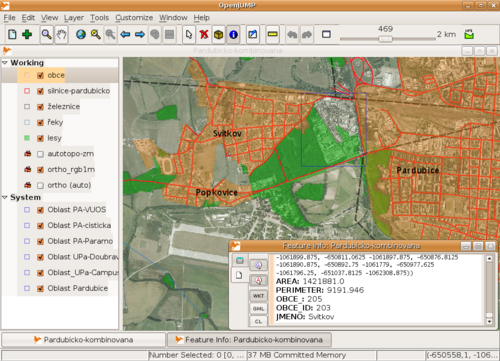Switch to Pardubicko-kombinovana window tab
This screenshot has height=361, width=500.
point(83,340)
